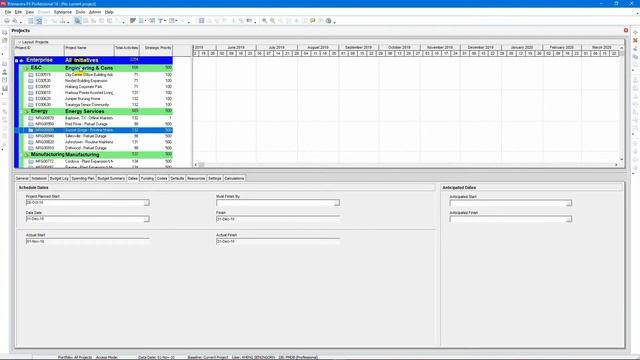The image size is (640, 360).
Task: Sort by Total Activities column header
Action: tap(127, 50)
